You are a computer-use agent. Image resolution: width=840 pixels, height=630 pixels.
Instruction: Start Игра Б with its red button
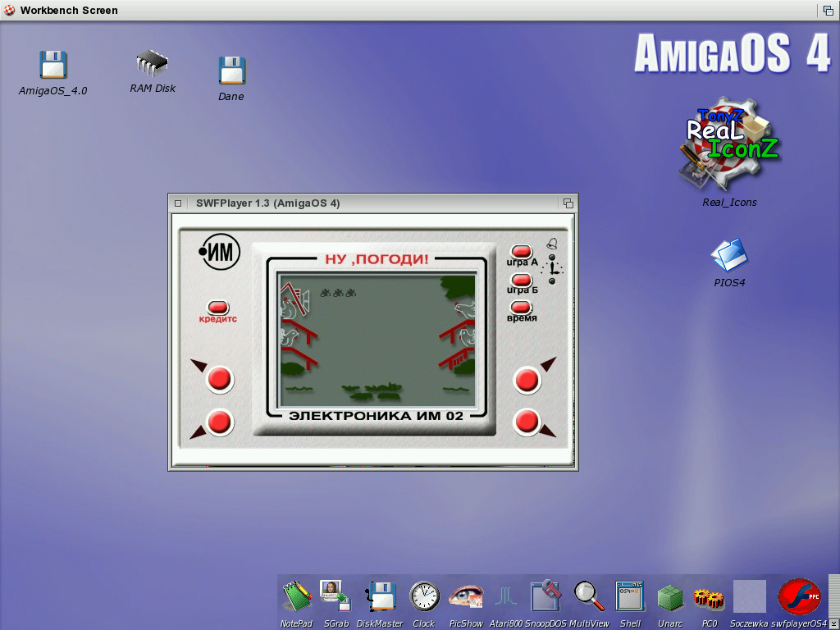(x=521, y=280)
